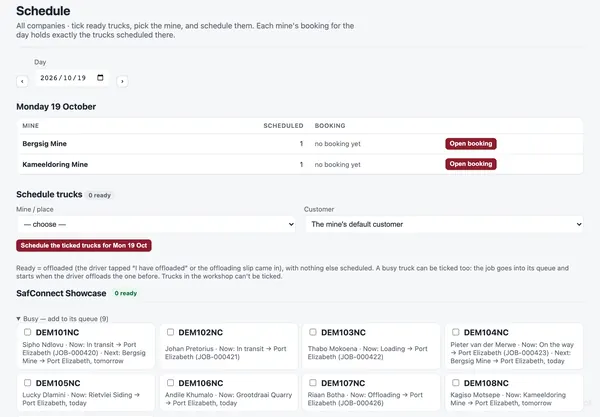Click the SCHEDULED column header
This screenshot has width=600, height=417.
[283, 126]
